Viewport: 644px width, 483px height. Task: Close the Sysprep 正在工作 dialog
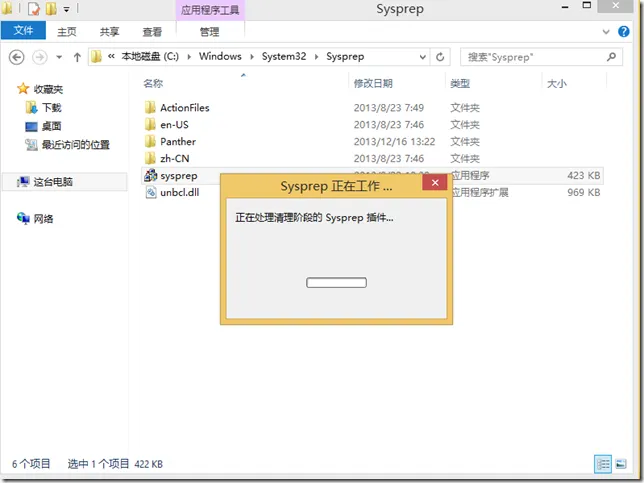(435, 183)
